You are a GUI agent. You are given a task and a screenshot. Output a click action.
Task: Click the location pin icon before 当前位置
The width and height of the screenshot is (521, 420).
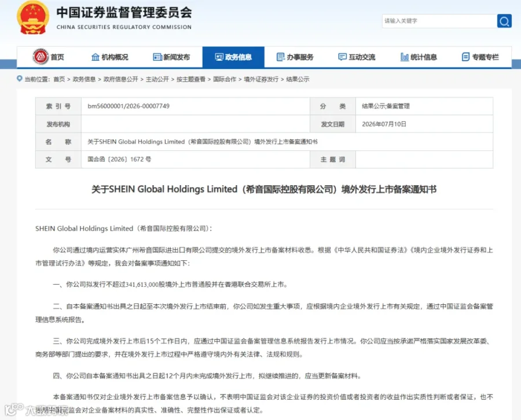pyautogui.click(x=20, y=79)
